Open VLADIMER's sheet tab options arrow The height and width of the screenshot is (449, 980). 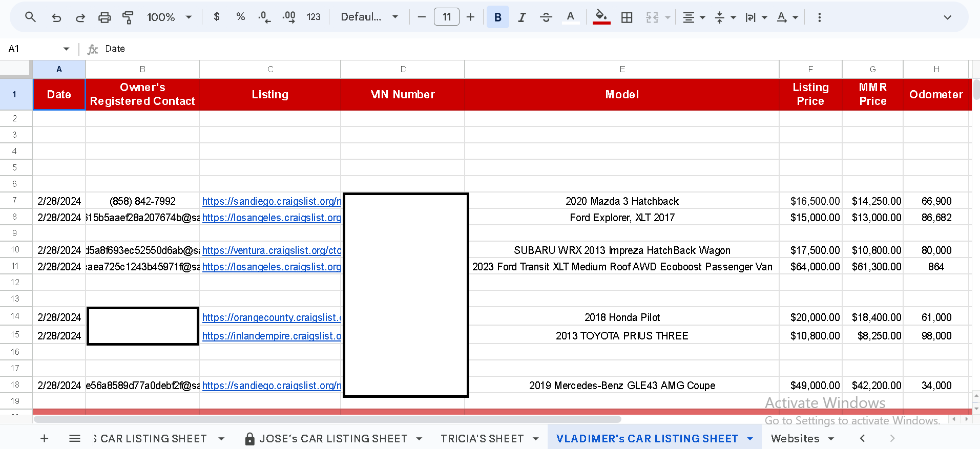pos(750,439)
